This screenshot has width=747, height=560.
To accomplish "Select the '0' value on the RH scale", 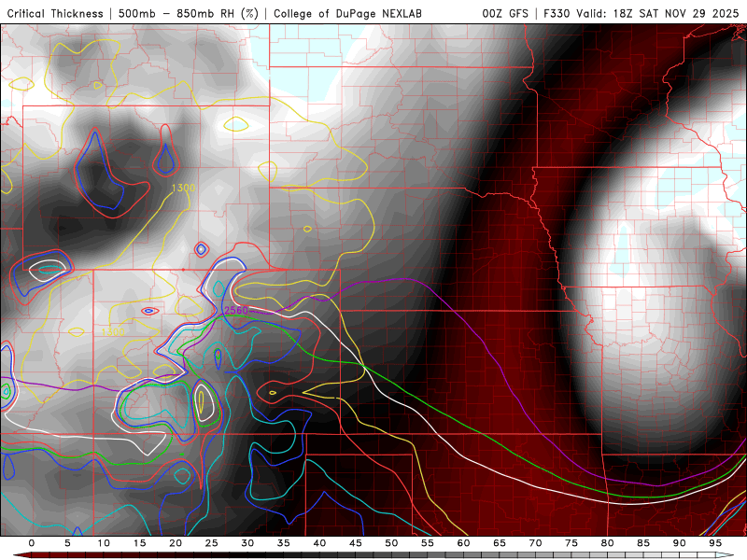I will point(32,543).
